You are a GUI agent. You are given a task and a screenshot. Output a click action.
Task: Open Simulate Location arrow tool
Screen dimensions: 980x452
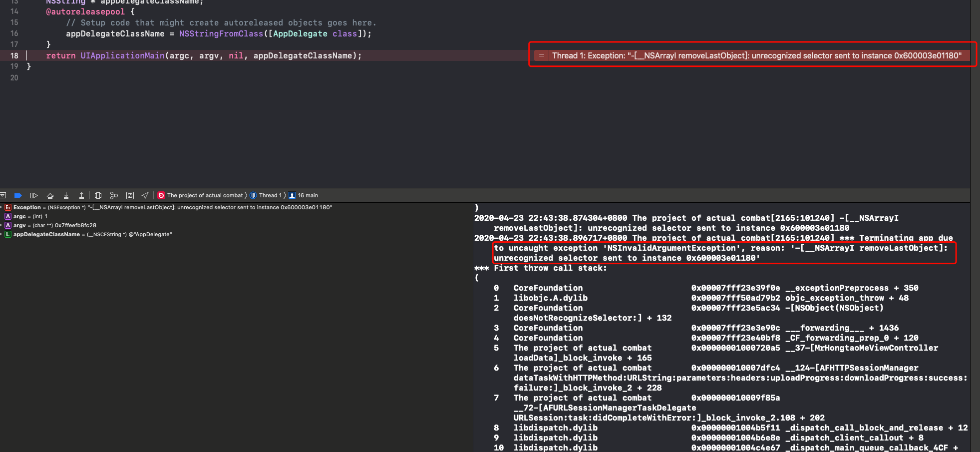tap(145, 195)
